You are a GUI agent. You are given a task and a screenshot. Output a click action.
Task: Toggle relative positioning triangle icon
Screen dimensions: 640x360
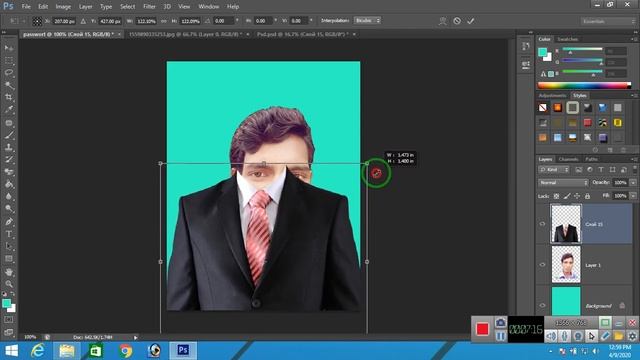tap(83, 21)
